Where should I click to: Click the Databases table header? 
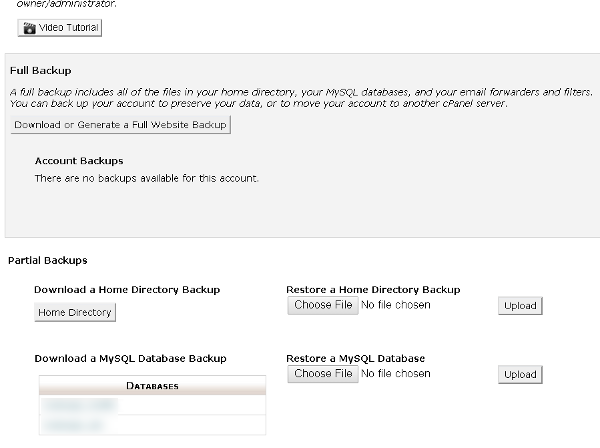(x=152, y=386)
